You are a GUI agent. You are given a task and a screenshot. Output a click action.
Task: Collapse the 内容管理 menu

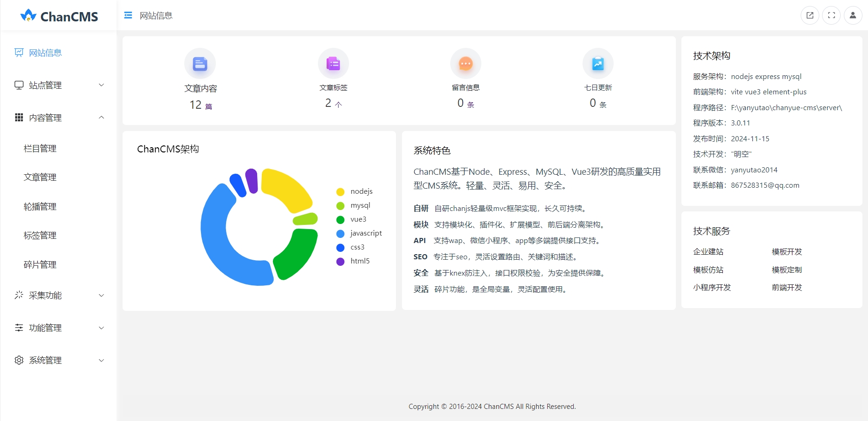point(45,118)
